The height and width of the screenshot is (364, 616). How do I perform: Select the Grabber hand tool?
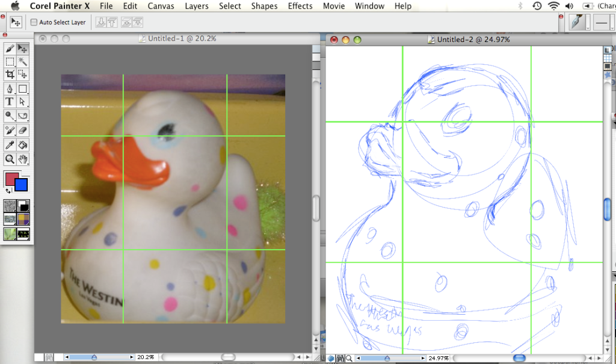point(23,159)
